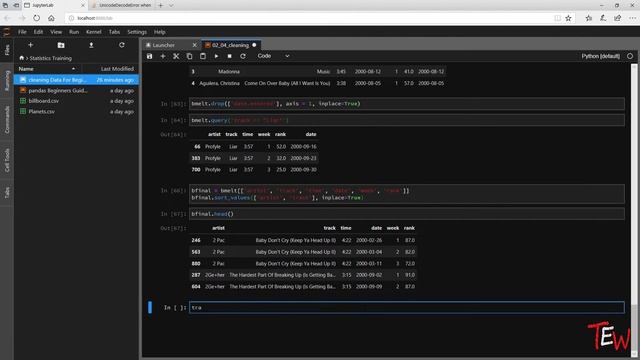640x360 pixels.
Task: Open browser reading view icon
Action: 558,18
